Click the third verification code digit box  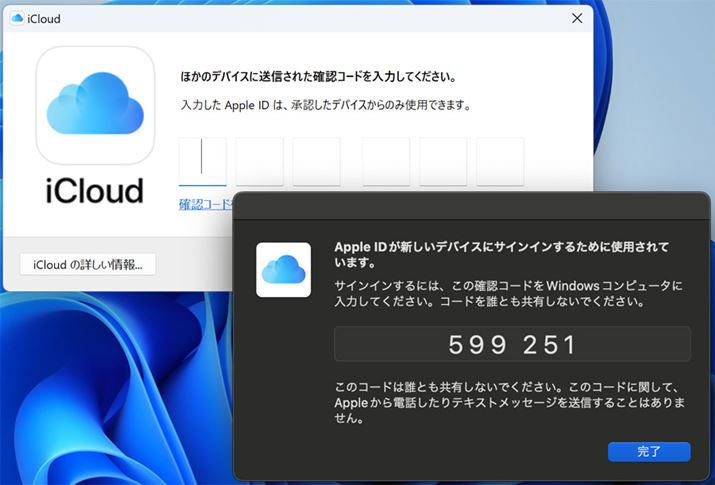(x=316, y=162)
